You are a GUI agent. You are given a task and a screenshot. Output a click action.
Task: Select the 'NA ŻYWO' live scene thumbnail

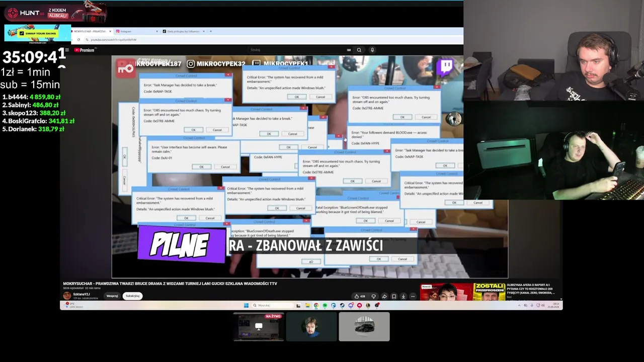259,327
